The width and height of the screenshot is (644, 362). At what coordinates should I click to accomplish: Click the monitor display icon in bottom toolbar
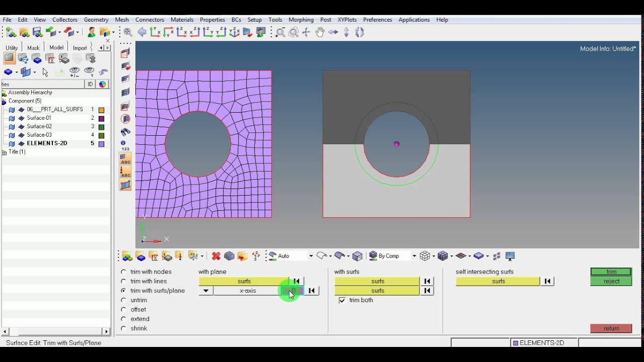[x=510, y=256]
